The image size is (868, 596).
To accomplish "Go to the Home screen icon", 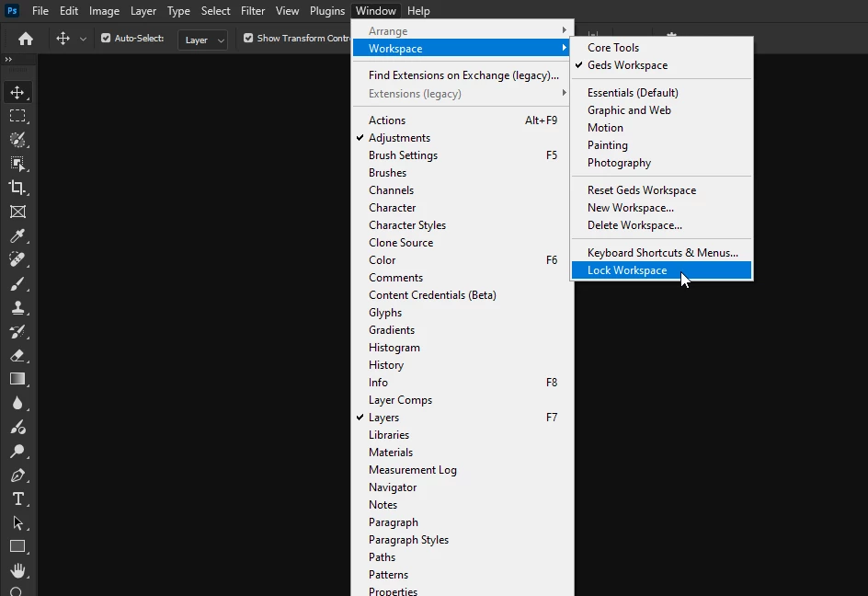I will pyautogui.click(x=26, y=39).
